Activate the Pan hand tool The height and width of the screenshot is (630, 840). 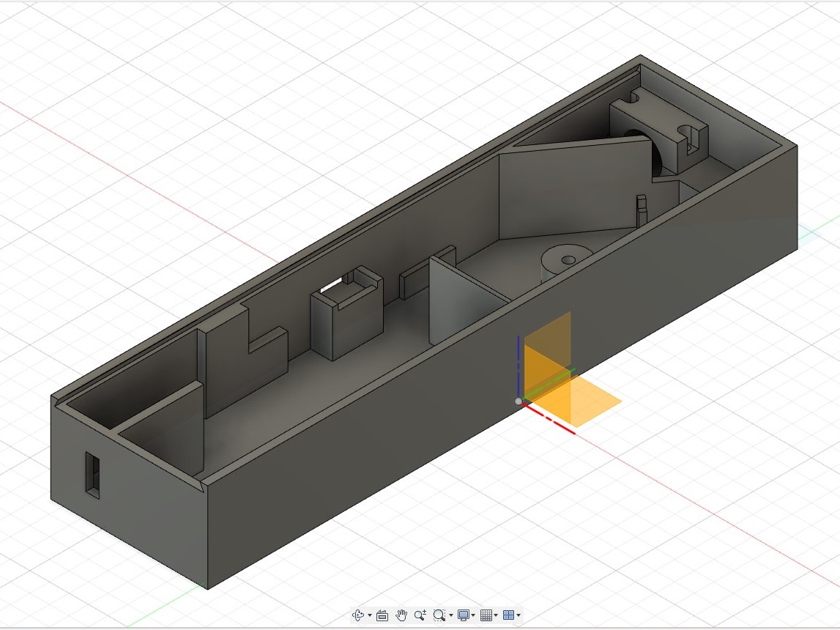tap(401, 615)
